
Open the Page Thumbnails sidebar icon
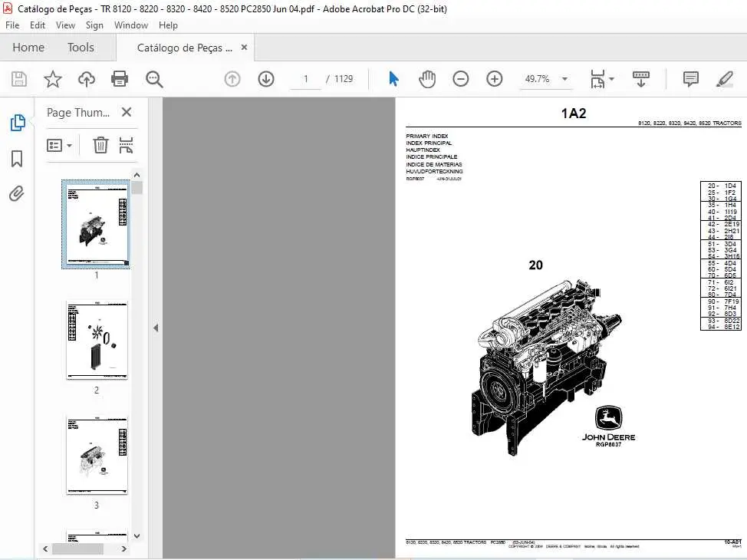[18, 123]
